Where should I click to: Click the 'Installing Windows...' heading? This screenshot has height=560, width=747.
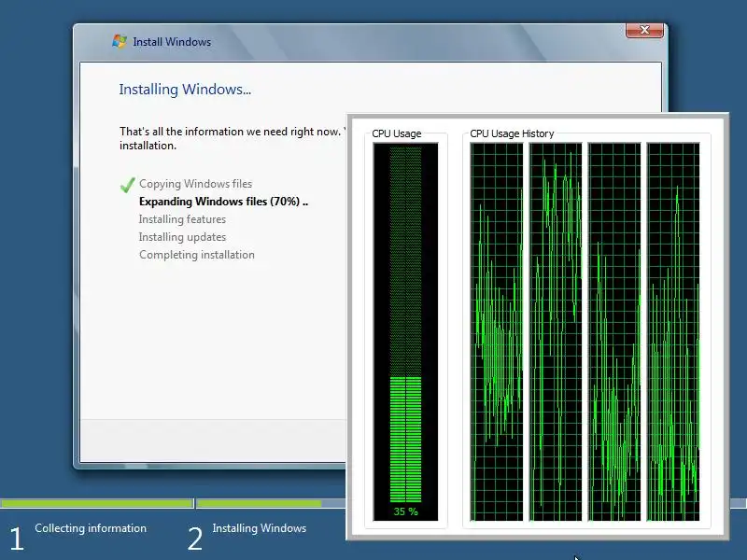tap(185, 89)
